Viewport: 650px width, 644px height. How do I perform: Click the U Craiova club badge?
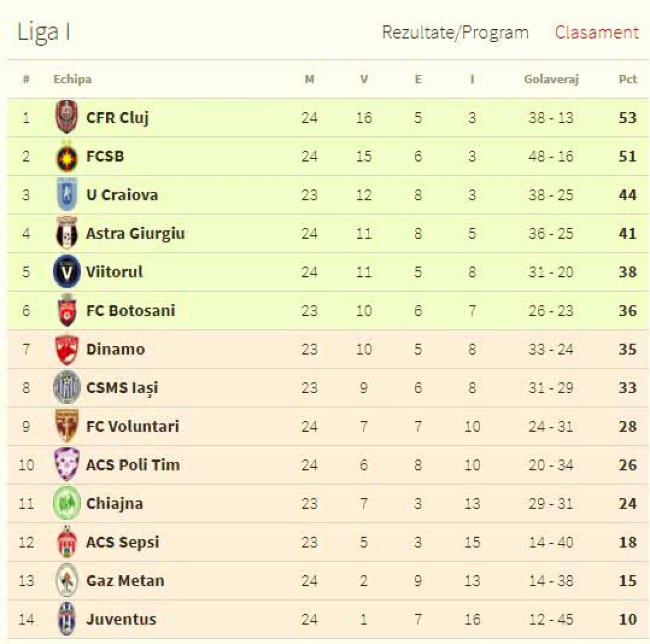point(67,194)
